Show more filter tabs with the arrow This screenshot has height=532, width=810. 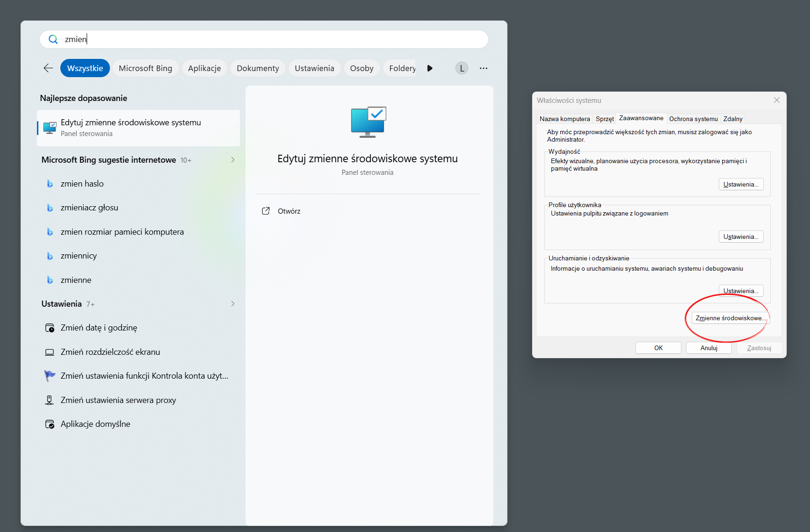(430, 68)
